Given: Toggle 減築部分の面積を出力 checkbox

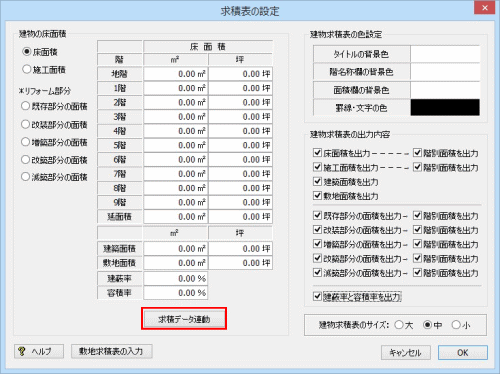Looking at the screenshot, I should (317, 272).
